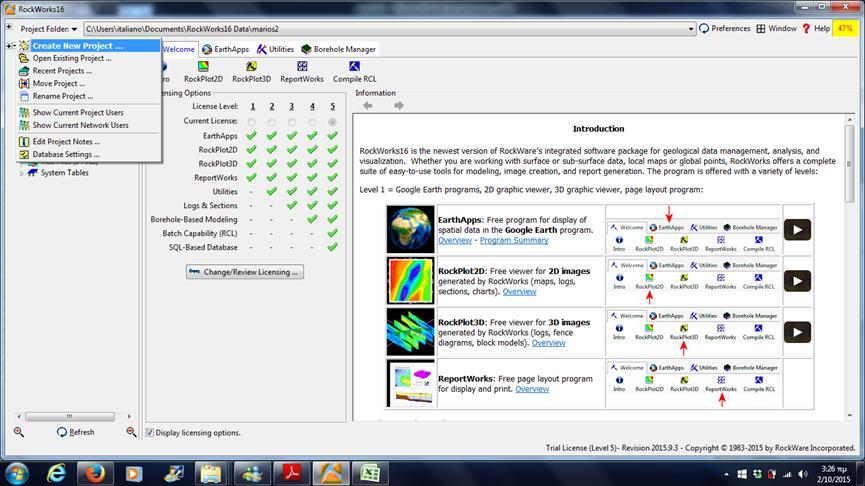The image size is (865, 486).
Task: Click Change/Review Licensing button
Action: 245,272
